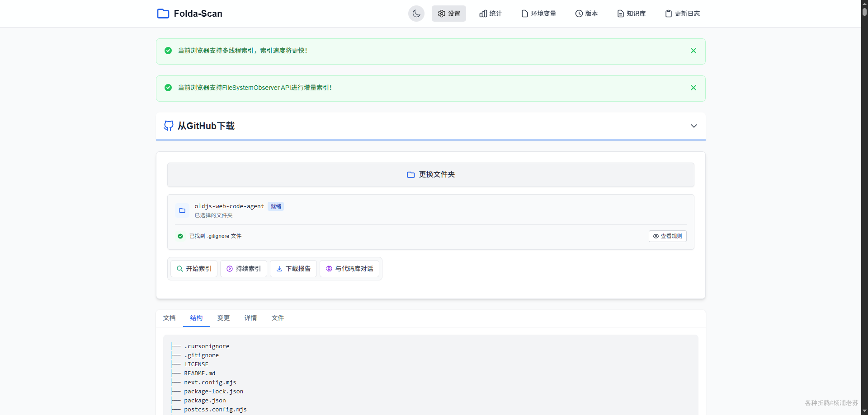Dismiss the FileSystemObserver API notice
The image size is (868, 415).
(x=693, y=88)
